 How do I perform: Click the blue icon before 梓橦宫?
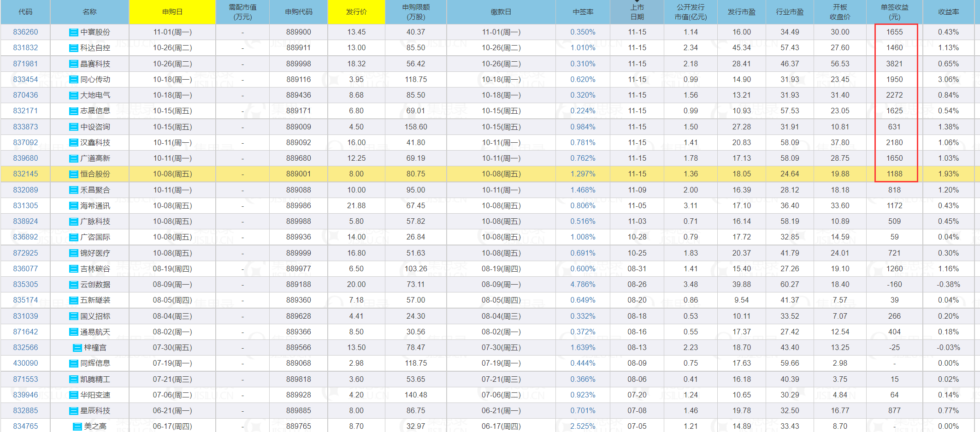click(x=77, y=348)
